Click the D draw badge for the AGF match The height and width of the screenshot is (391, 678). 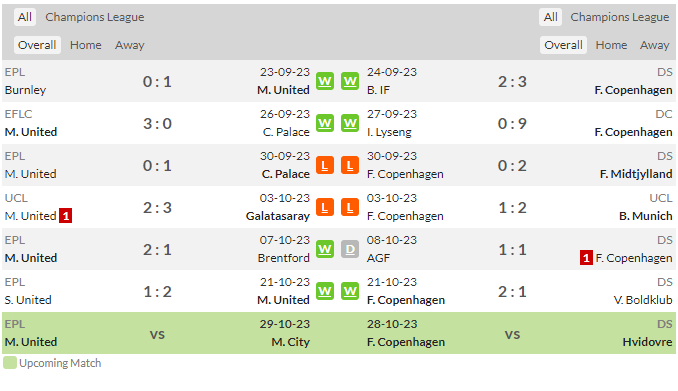coord(350,249)
